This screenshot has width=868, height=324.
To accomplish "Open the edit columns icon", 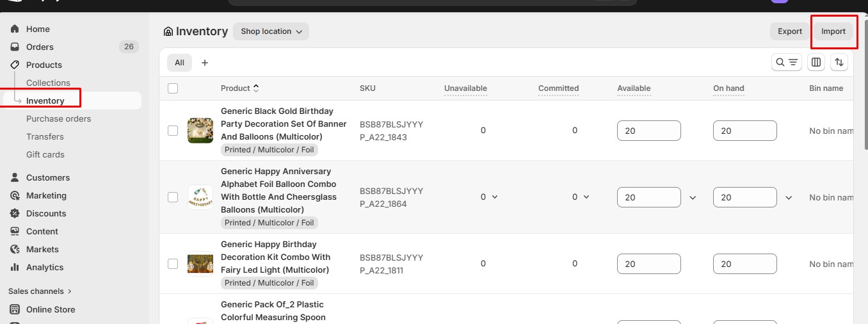I will 816,62.
